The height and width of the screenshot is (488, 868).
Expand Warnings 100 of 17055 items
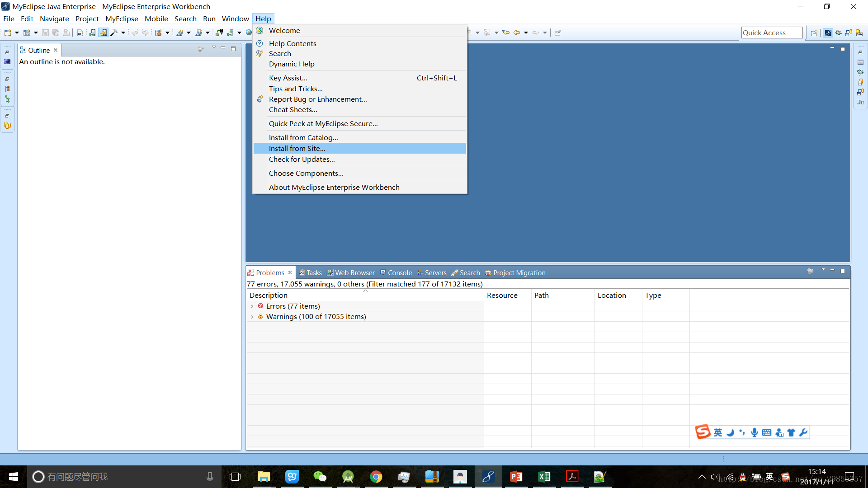[251, 316]
